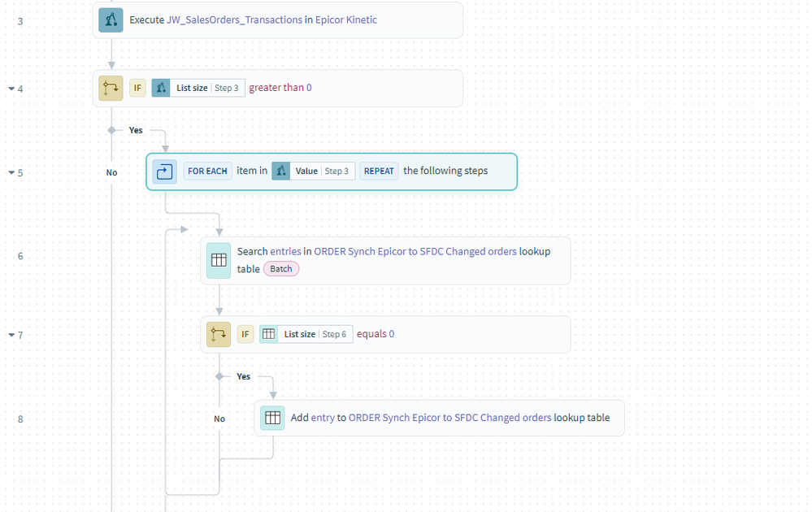Image resolution: width=812 pixels, height=512 pixels.
Task: Click the Yes branch label under step 4
Action: click(x=136, y=130)
